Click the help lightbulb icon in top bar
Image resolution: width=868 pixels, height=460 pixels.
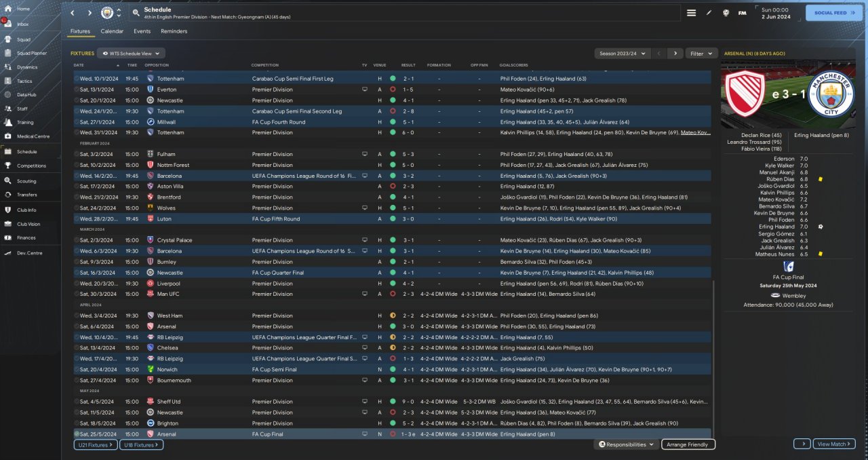coord(726,13)
